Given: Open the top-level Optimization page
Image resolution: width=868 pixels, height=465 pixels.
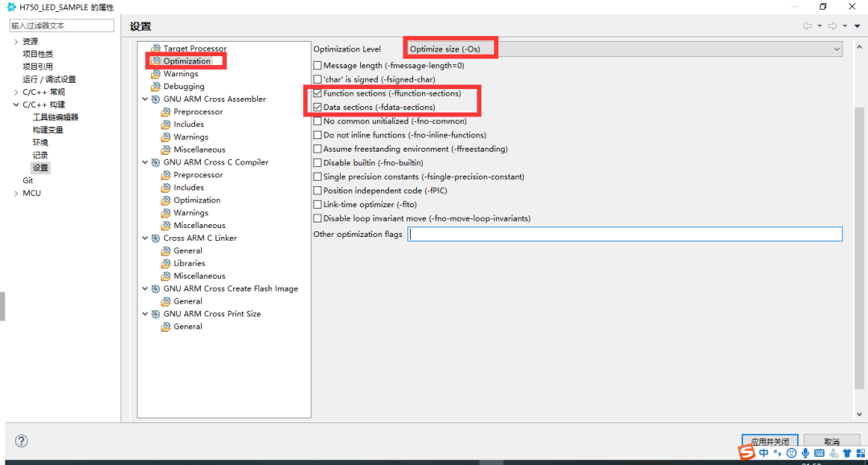Looking at the screenshot, I should click(186, 61).
